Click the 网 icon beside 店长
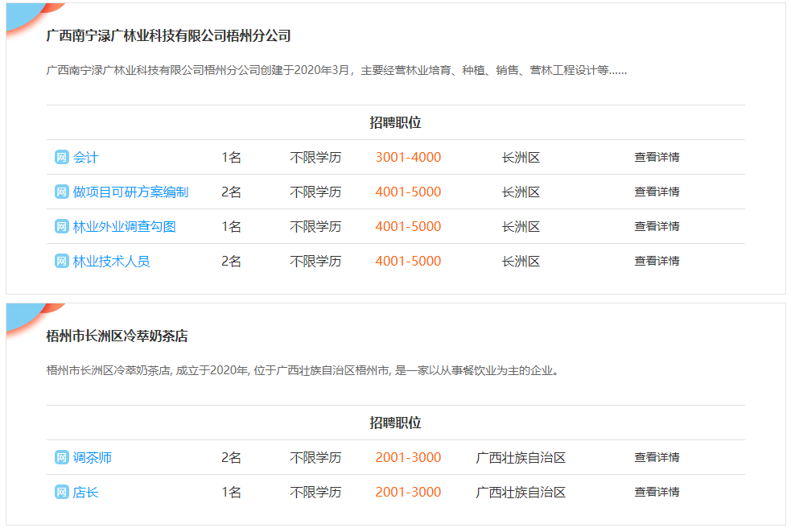Viewport: 791px width, 532px height. (x=62, y=493)
